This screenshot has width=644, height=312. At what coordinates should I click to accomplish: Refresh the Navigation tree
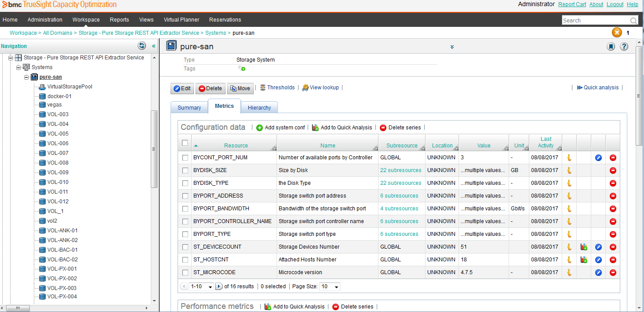coord(142,46)
